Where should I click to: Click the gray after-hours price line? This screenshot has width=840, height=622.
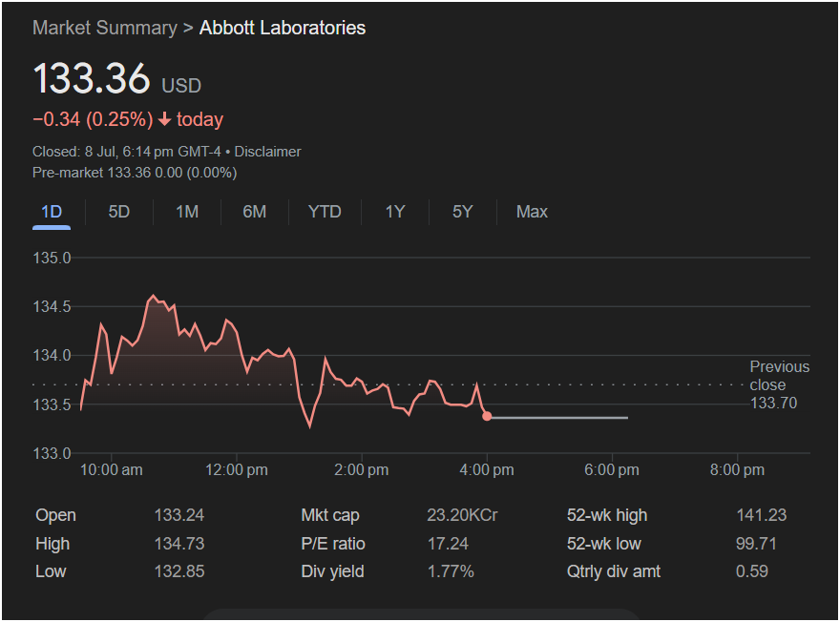pyautogui.click(x=559, y=418)
